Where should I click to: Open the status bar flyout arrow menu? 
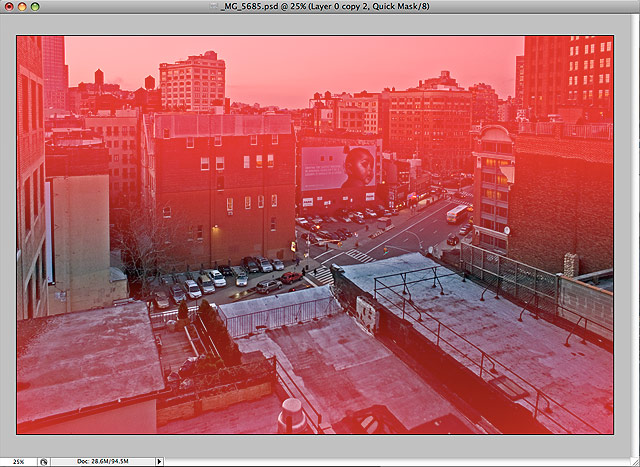[158, 461]
